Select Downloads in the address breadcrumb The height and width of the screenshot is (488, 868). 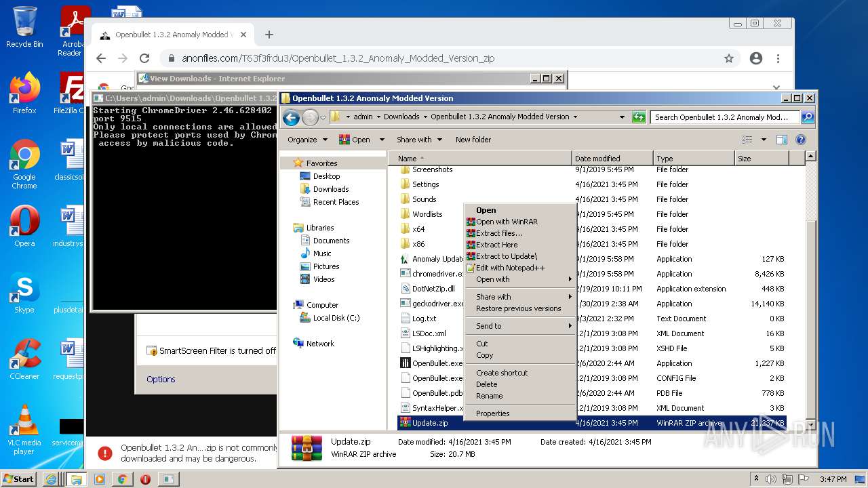click(401, 117)
